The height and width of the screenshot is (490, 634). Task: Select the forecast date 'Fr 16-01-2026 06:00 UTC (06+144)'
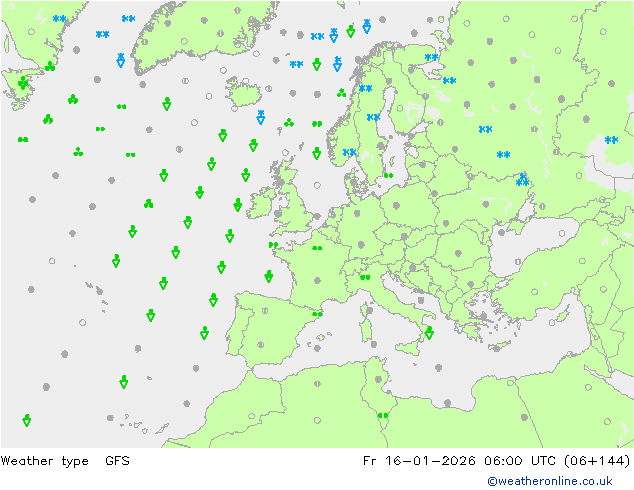coord(497,460)
